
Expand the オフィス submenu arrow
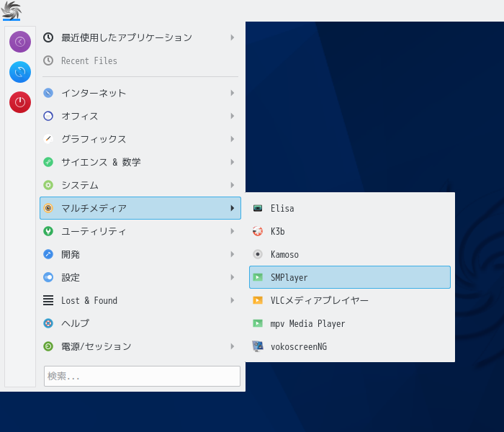[233, 116]
